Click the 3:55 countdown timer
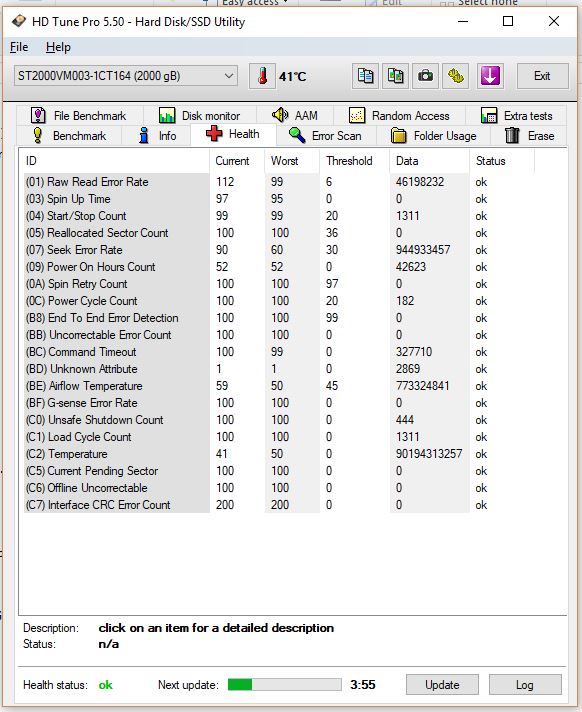 pyautogui.click(x=363, y=685)
